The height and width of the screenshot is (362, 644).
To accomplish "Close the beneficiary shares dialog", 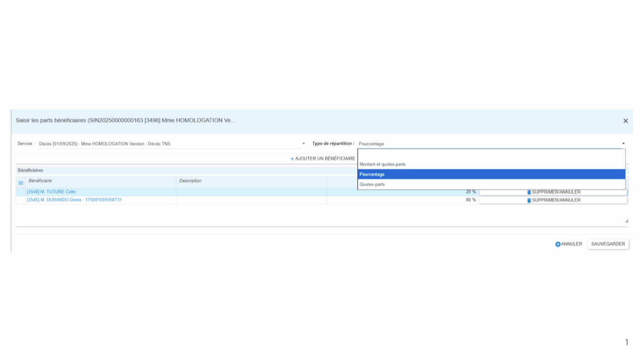I will [x=625, y=121].
